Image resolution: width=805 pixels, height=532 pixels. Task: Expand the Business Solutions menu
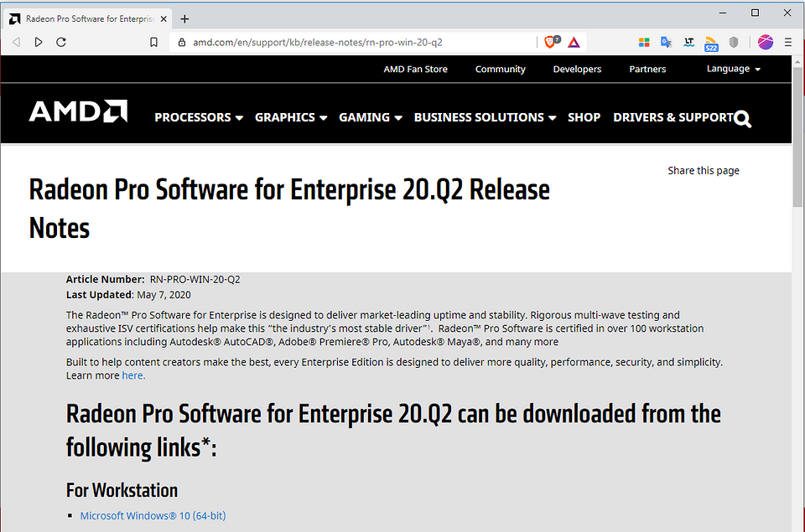(x=485, y=118)
